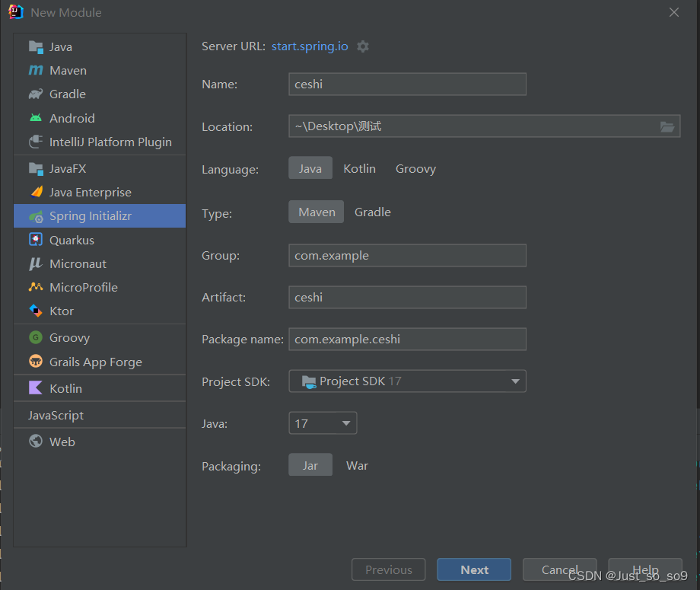Viewport: 700px width, 590px height.
Task: Set packaging to War
Action: click(357, 465)
